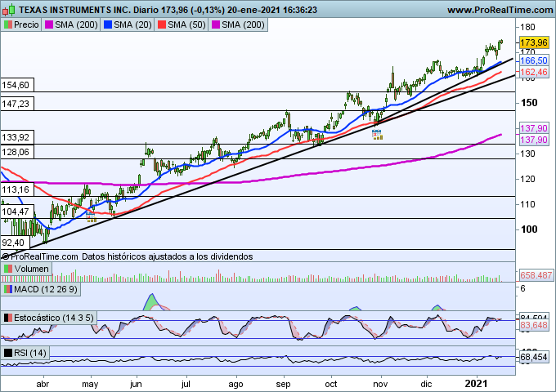Image resolution: width=556 pixels, height=392 pixels.
Task: Select the 147,23 horizontal level label
Action: pyautogui.click(x=17, y=104)
